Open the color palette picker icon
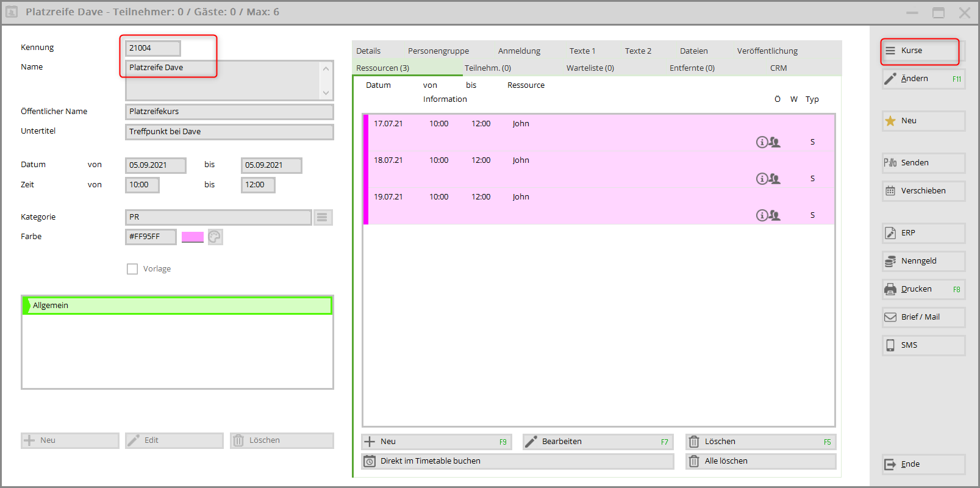The height and width of the screenshot is (488, 980). 215,237
